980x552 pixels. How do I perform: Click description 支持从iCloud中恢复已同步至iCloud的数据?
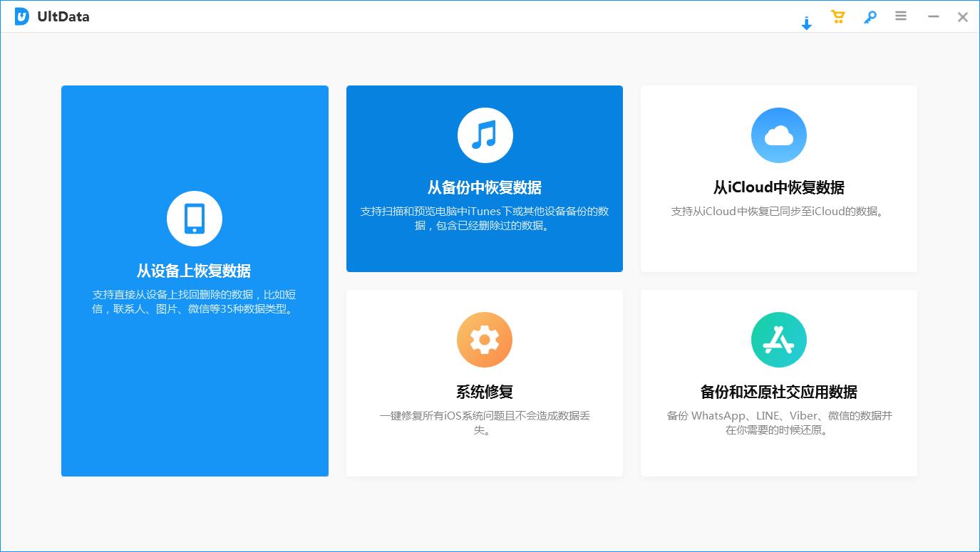(x=779, y=212)
